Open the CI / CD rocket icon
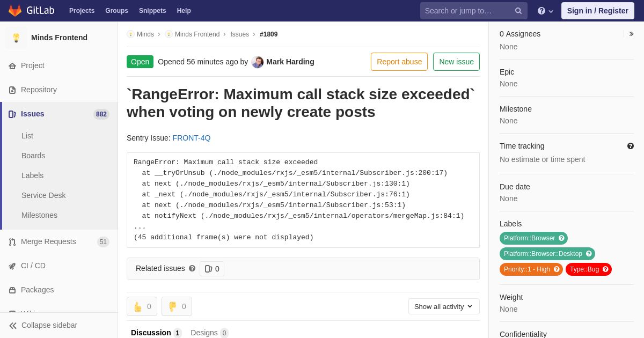The width and height of the screenshot is (644, 338). click(12, 266)
